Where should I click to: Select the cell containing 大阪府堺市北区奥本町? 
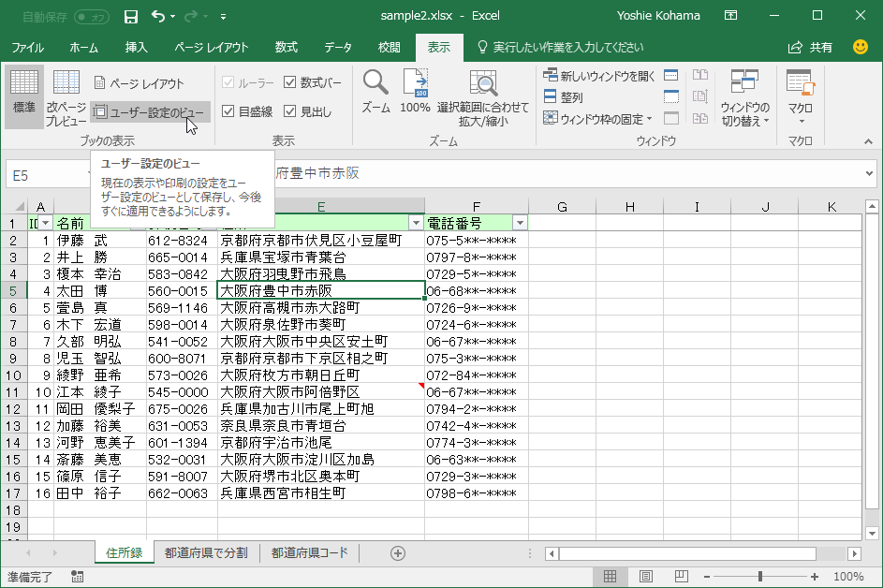tap(321, 477)
